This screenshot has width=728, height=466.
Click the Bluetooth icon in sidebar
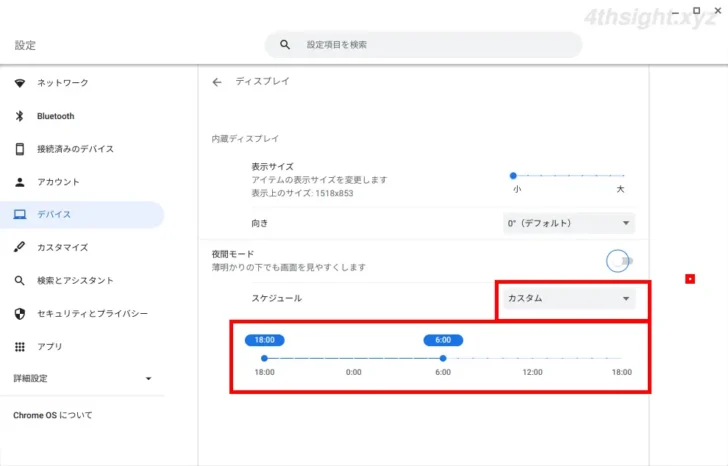[x=20, y=116]
